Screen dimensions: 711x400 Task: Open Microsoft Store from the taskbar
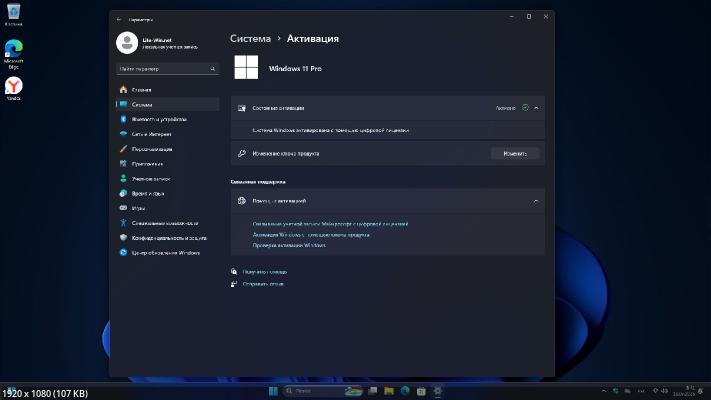[421, 391]
